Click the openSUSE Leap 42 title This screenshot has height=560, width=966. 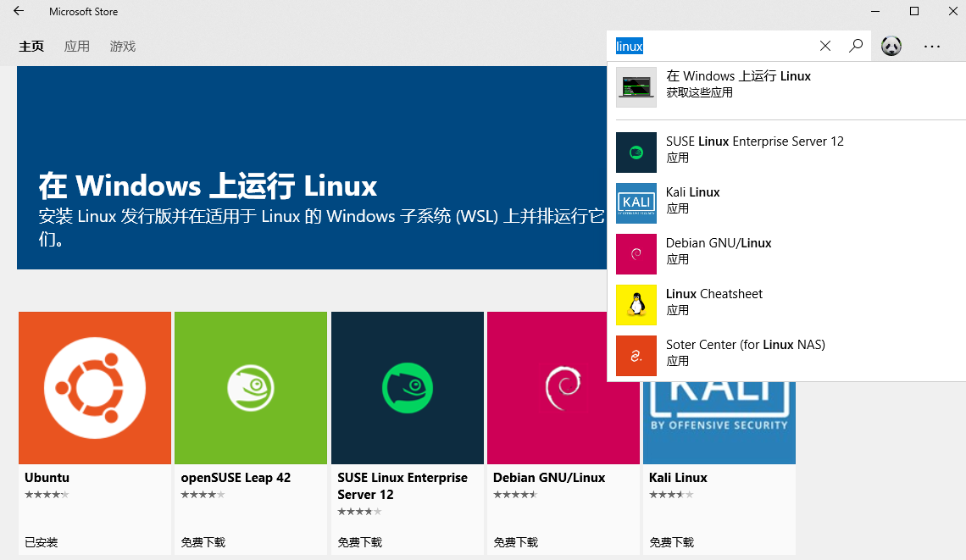pos(236,478)
